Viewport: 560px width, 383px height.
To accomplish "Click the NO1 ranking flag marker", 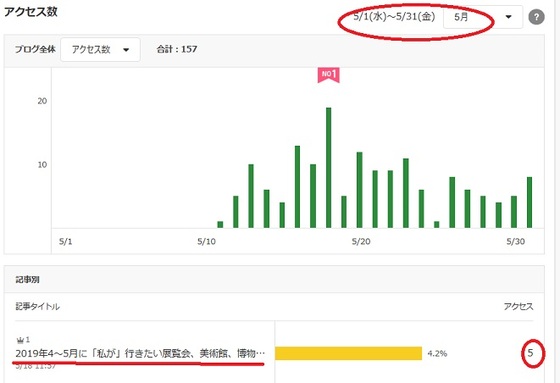I will pyautogui.click(x=329, y=75).
